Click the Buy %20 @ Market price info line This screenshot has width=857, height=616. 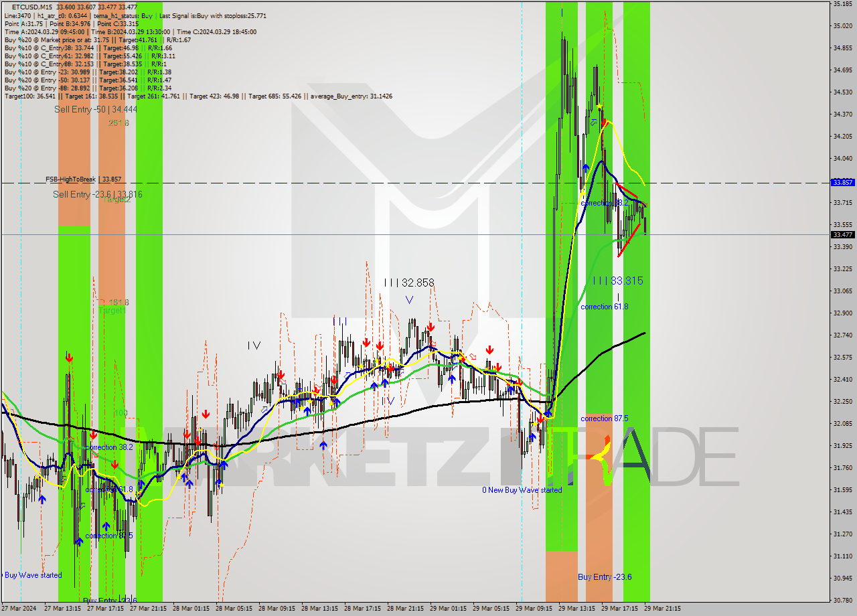pyautogui.click(x=97, y=40)
